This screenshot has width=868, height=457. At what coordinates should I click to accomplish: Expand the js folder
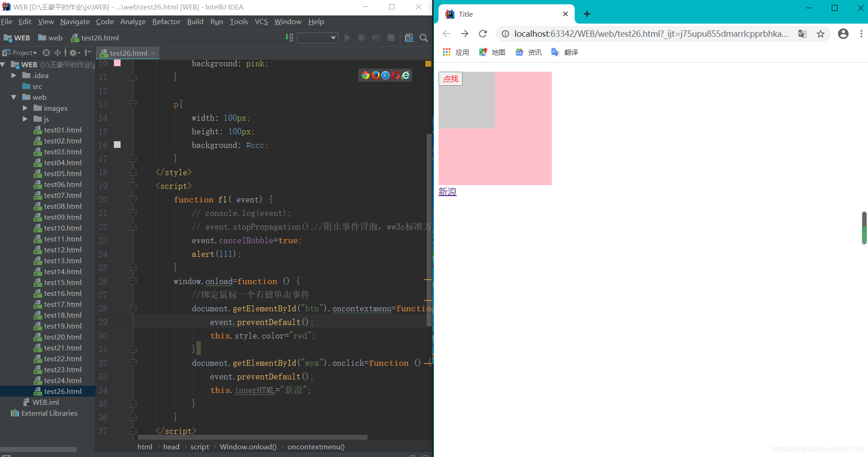coord(25,119)
